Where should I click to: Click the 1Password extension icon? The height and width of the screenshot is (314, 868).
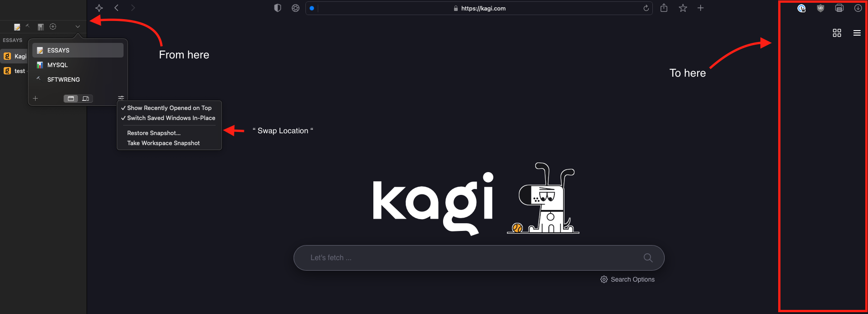tap(801, 8)
